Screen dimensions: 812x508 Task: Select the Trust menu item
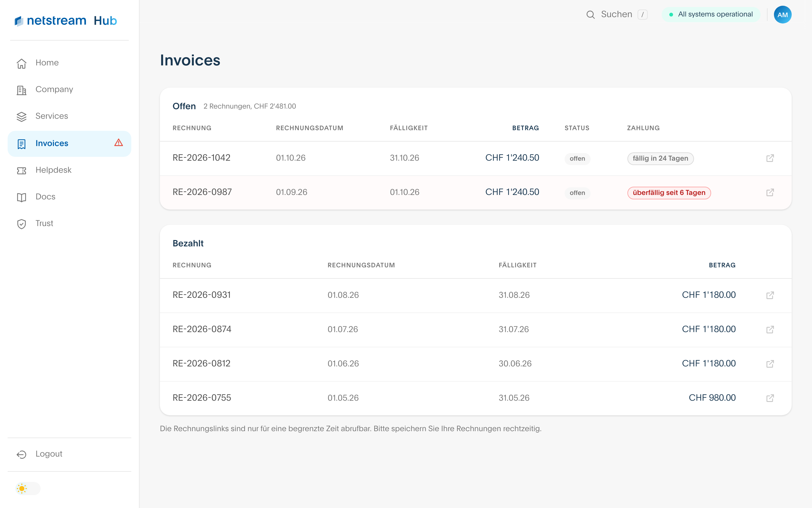(x=69, y=224)
